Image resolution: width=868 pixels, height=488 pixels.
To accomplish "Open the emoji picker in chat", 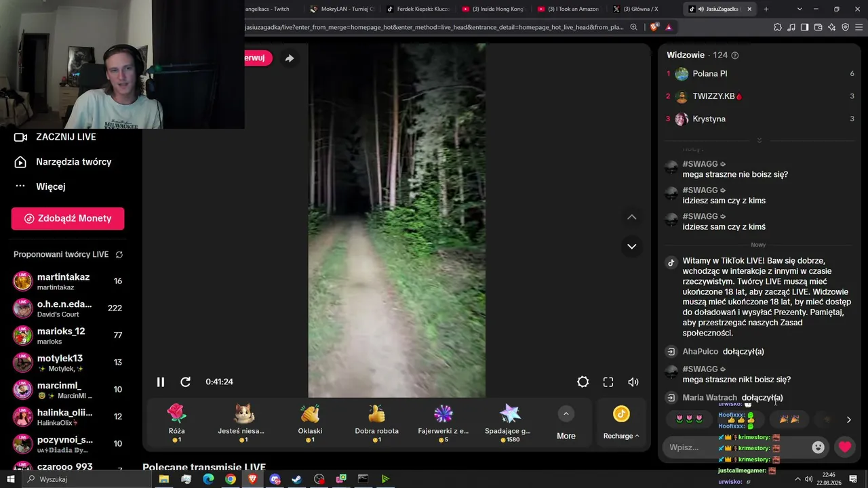I will tap(818, 447).
